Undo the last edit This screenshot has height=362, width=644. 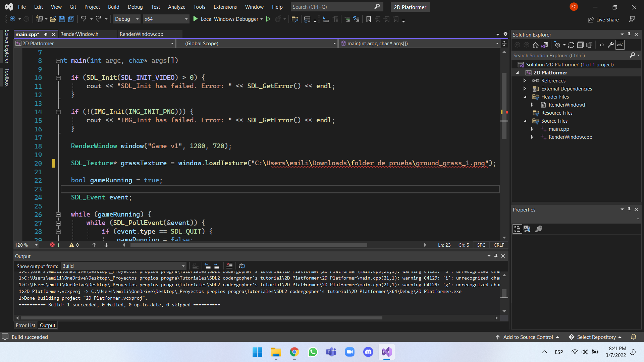point(84,19)
